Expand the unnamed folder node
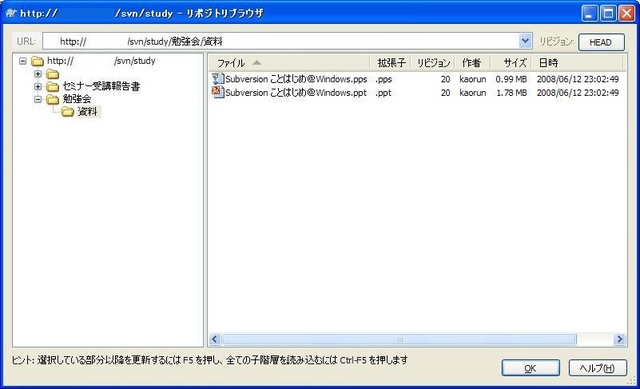This screenshot has height=389, width=640. (x=38, y=74)
